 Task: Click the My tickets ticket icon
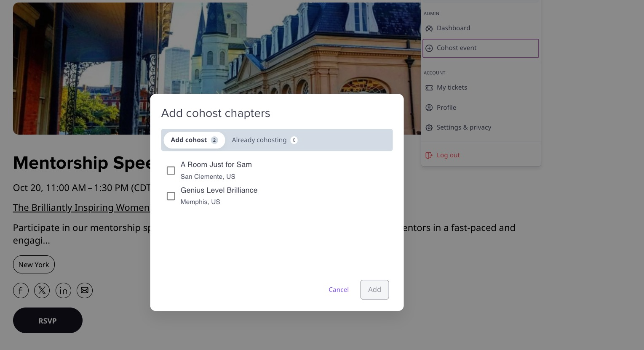429,87
